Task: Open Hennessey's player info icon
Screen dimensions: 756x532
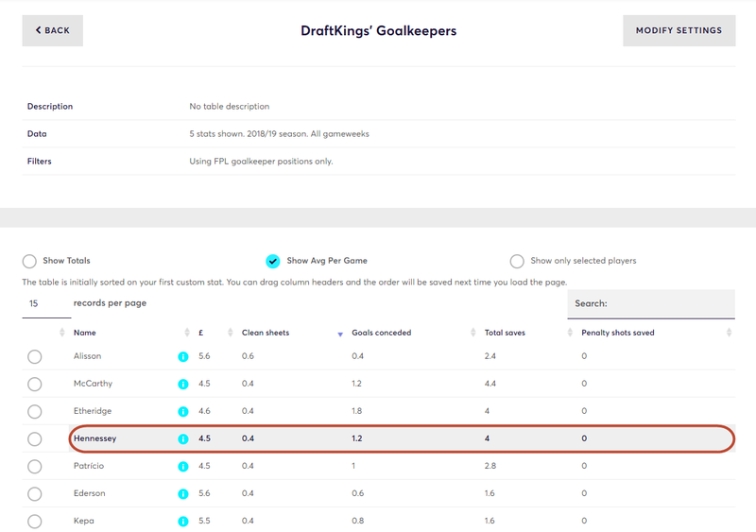Action: click(x=183, y=439)
